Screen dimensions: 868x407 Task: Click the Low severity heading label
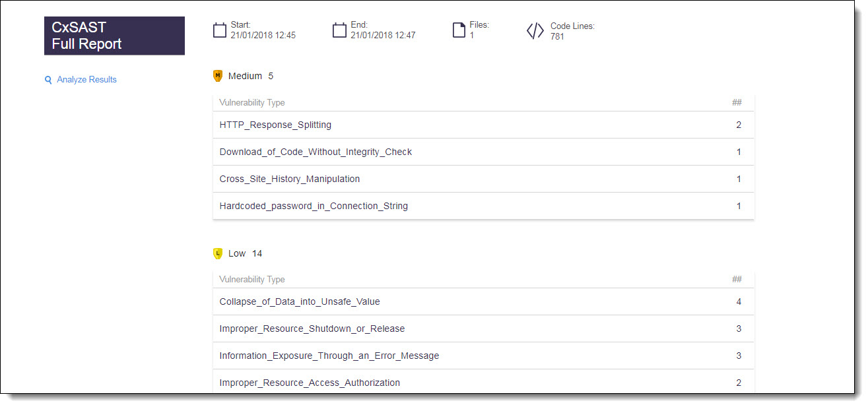tap(237, 253)
